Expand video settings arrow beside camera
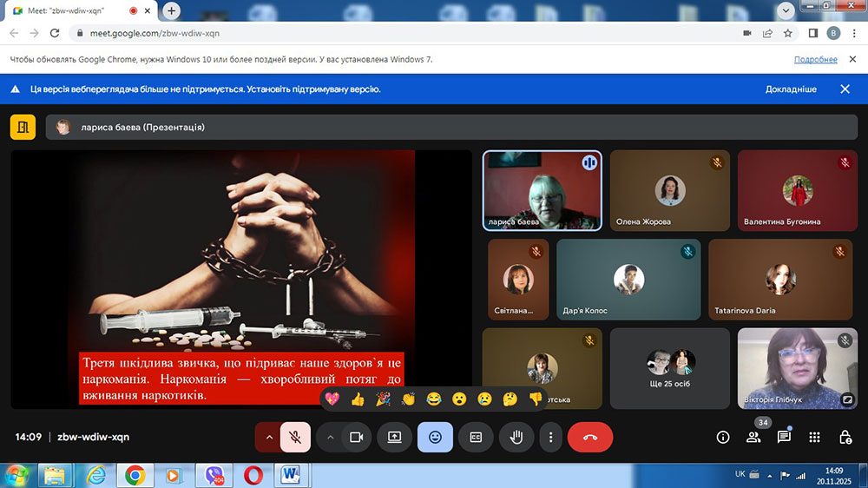Screen dimensions: 868x488 (330, 438)
